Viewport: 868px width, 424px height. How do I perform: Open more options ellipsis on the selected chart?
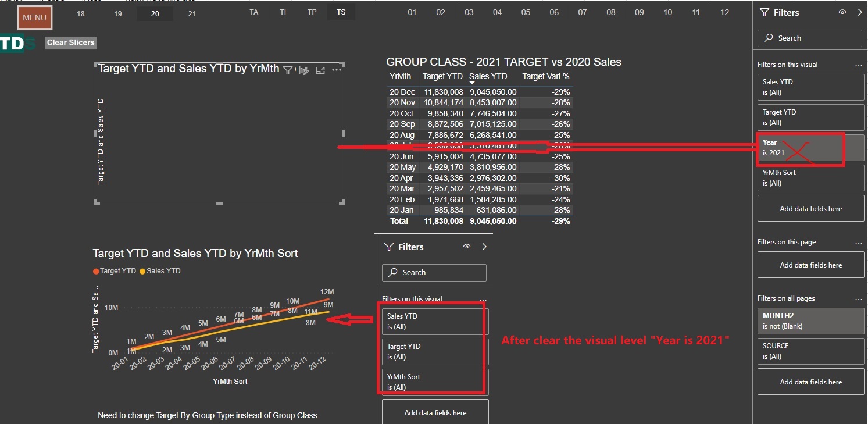337,70
